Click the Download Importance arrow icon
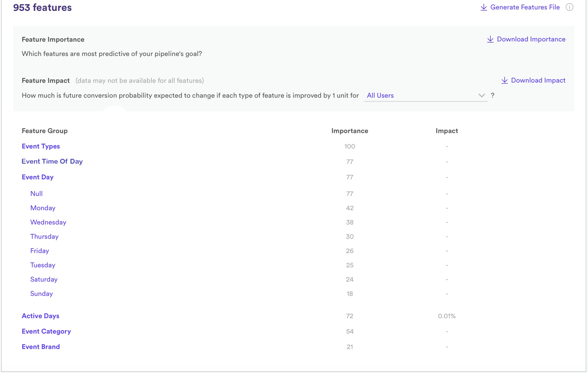This screenshot has height=373, width=588. tap(490, 39)
